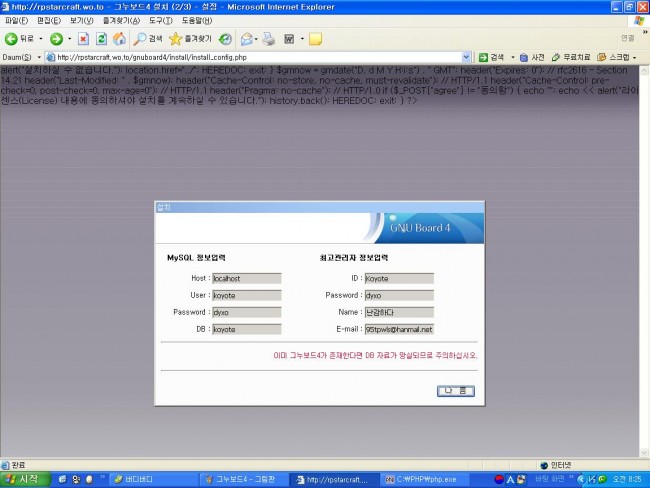Click the 다음 button in installer
The image size is (650, 488).
click(455, 391)
